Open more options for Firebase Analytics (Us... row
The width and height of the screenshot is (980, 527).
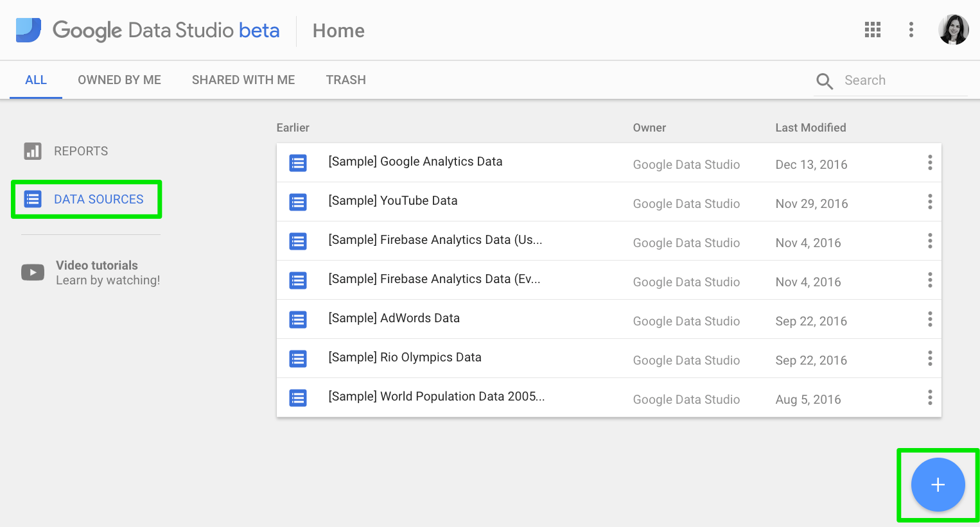(x=930, y=241)
